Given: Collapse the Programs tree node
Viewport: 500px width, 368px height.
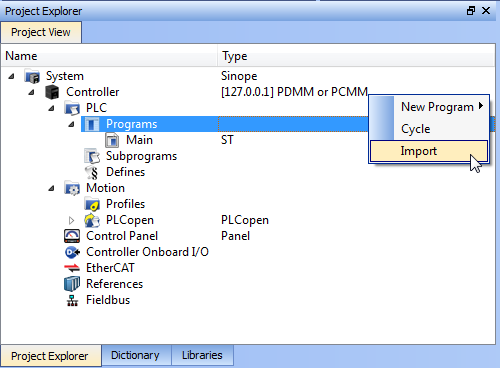Looking at the screenshot, I should (x=71, y=124).
